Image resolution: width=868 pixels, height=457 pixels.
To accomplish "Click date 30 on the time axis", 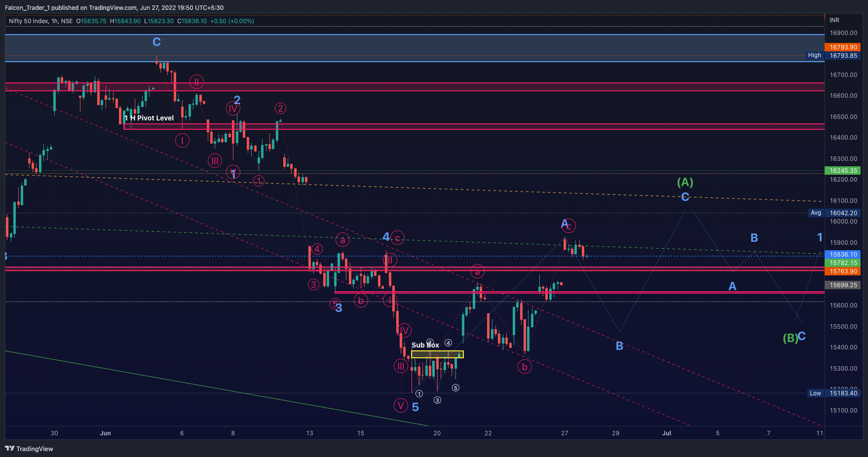I will point(54,433).
